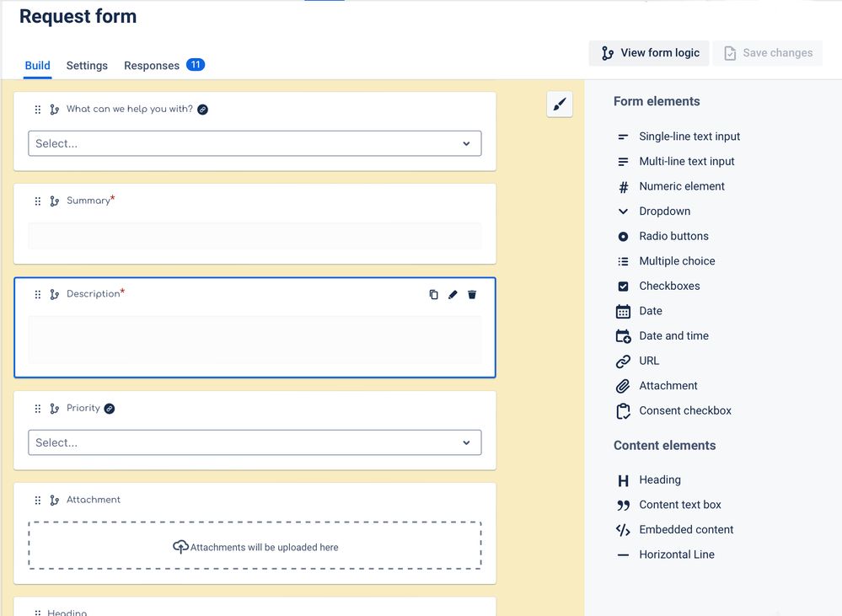842x616 pixels.
Task: Add Checkboxes element label
Action: pyautogui.click(x=669, y=286)
